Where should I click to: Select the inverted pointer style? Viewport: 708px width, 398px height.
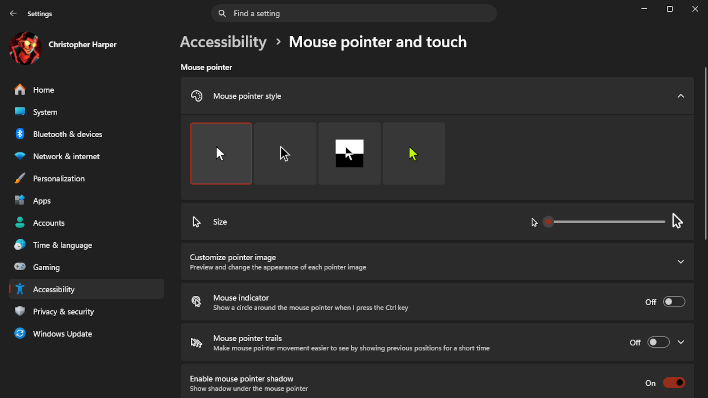coord(349,154)
